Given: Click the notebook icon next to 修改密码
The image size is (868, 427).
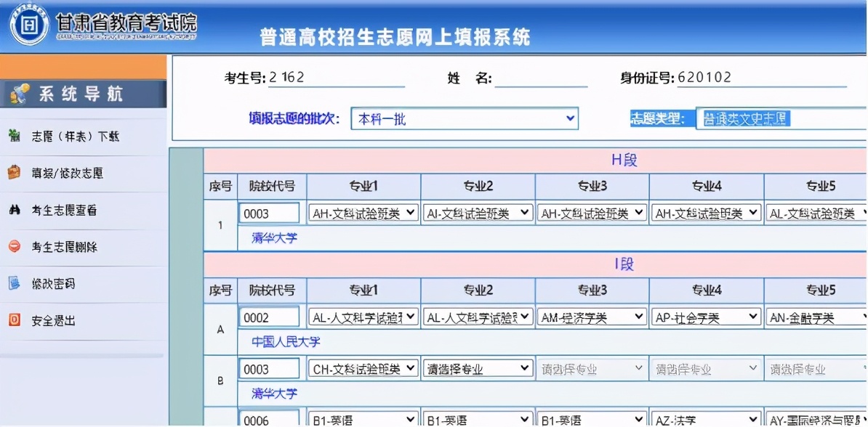Looking at the screenshot, I should (x=12, y=282).
